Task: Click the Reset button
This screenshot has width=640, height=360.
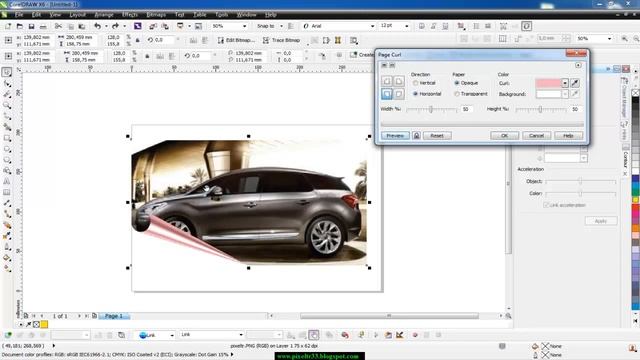Action: [x=437, y=136]
